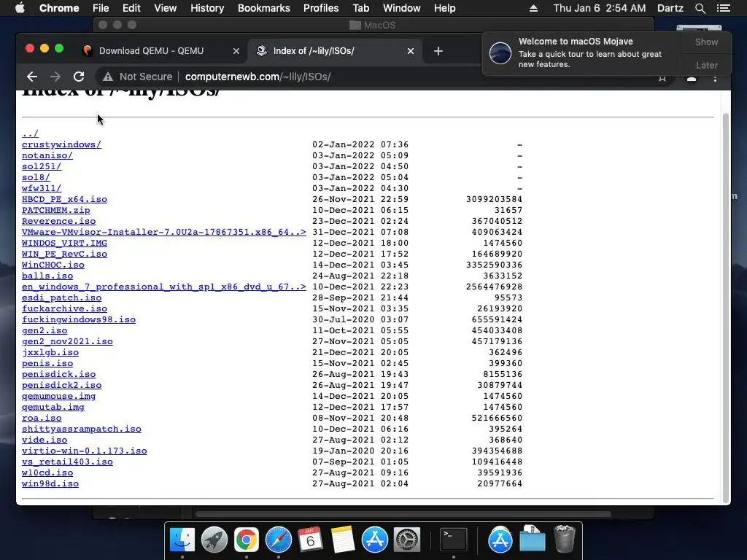The height and width of the screenshot is (560, 747).
Task: Close the Index of /~lily/ISOs/ tab
Action: [410, 51]
